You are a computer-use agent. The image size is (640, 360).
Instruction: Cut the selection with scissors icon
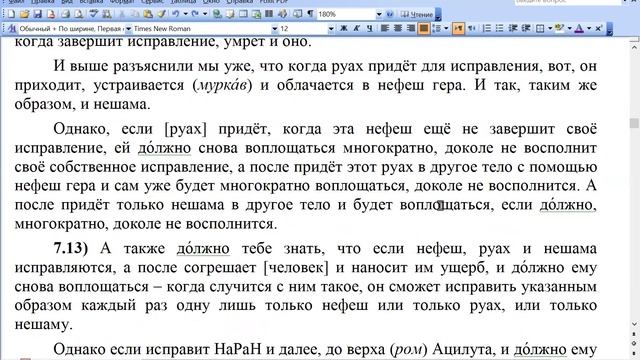[122, 14]
